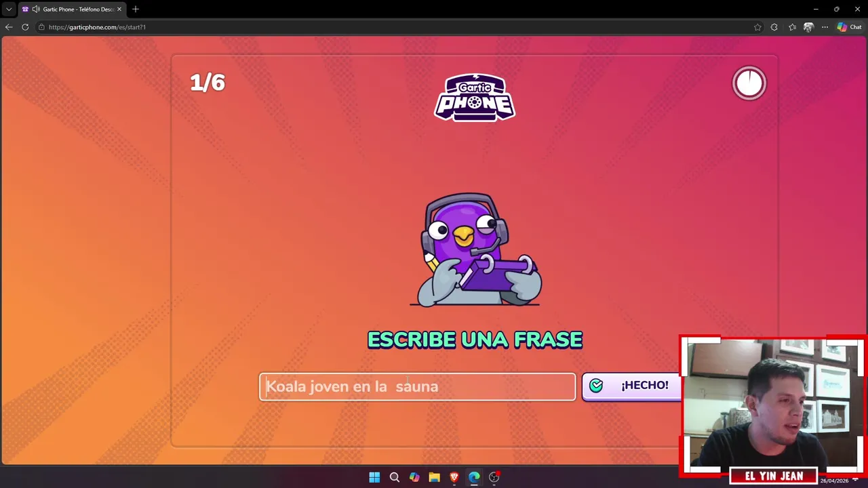Image resolution: width=868 pixels, height=488 pixels.
Task: Click the 1/6 round counter
Action: coord(208,83)
